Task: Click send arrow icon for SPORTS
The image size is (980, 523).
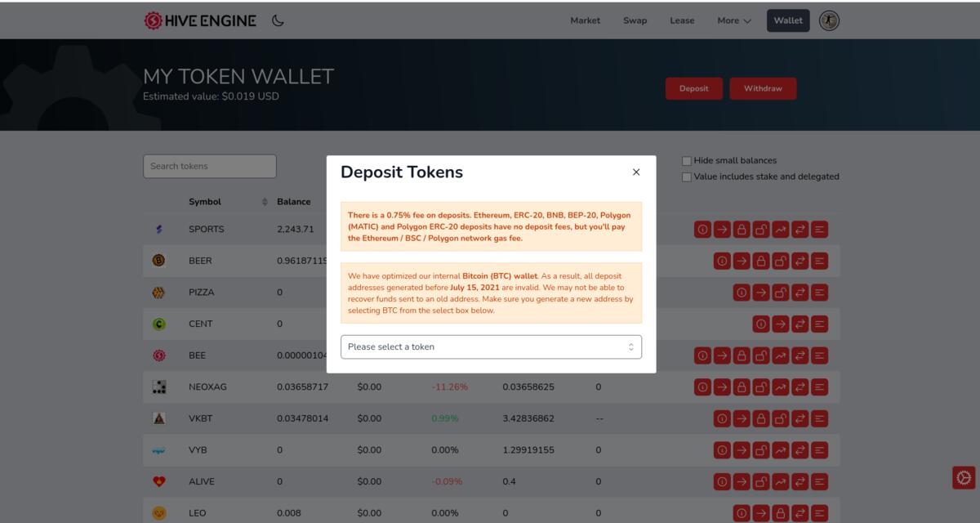Action: [x=722, y=230]
